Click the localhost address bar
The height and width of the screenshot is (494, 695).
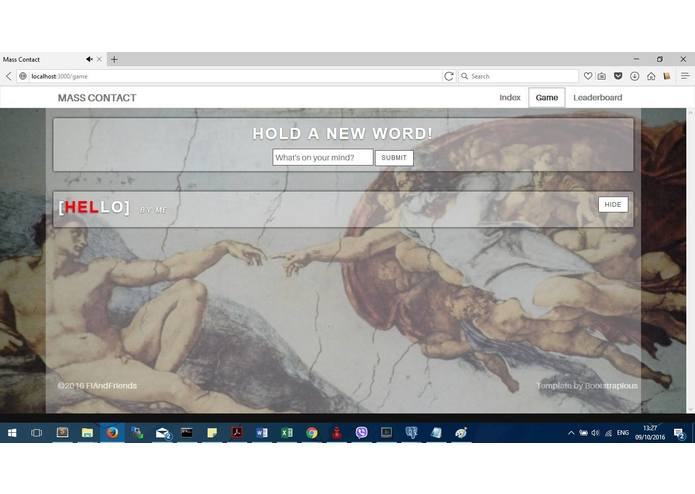point(230,76)
